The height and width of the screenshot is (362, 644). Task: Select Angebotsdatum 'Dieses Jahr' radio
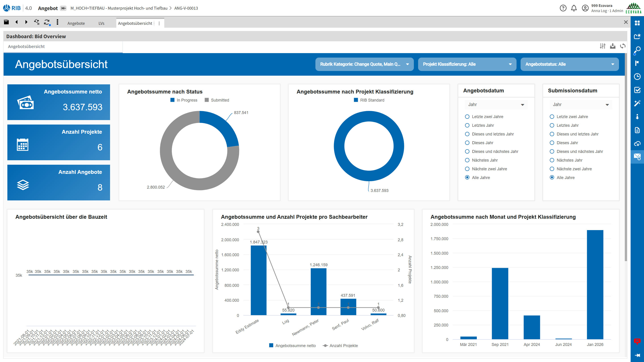467,143
